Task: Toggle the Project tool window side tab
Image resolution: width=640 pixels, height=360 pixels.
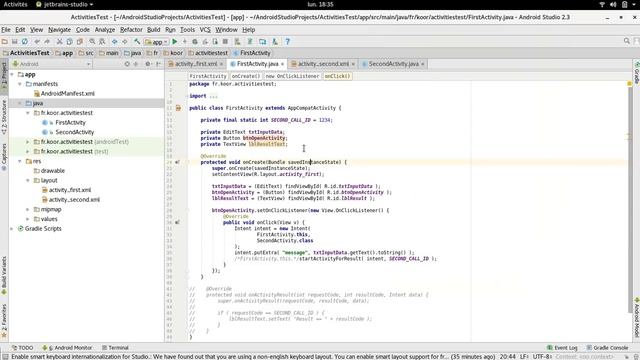Action: click(x=4, y=76)
